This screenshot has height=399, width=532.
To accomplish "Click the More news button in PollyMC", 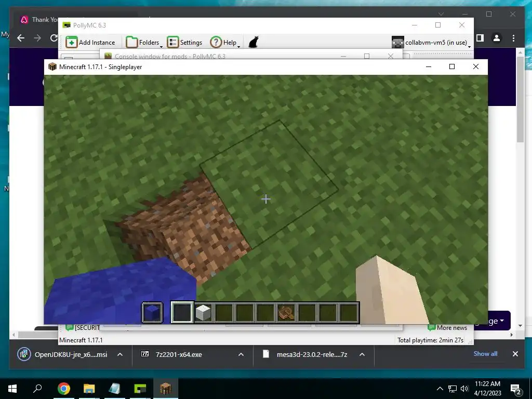I will [447, 328].
